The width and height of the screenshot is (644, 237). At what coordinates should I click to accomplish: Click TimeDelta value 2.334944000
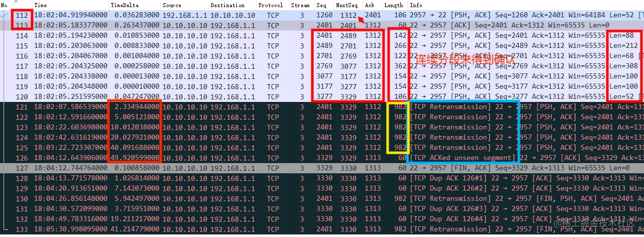click(136, 107)
